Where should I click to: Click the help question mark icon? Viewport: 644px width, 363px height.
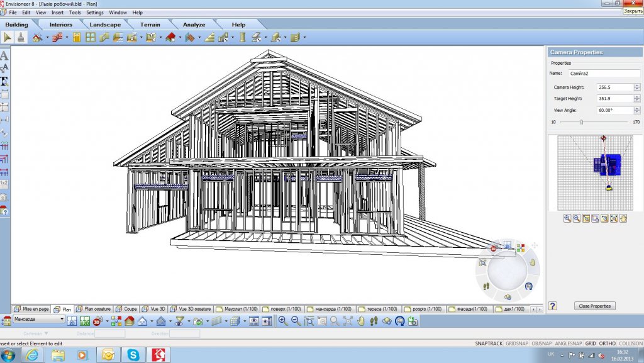pos(553,306)
